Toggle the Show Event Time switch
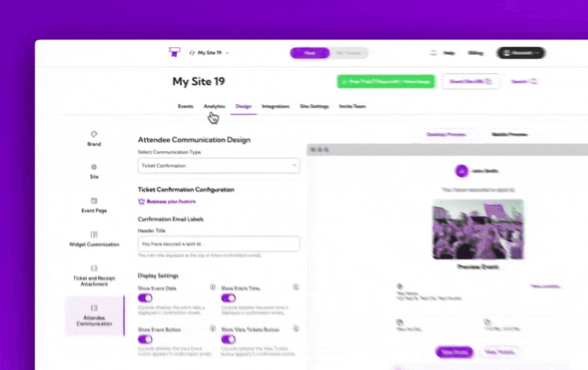 tap(228, 298)
